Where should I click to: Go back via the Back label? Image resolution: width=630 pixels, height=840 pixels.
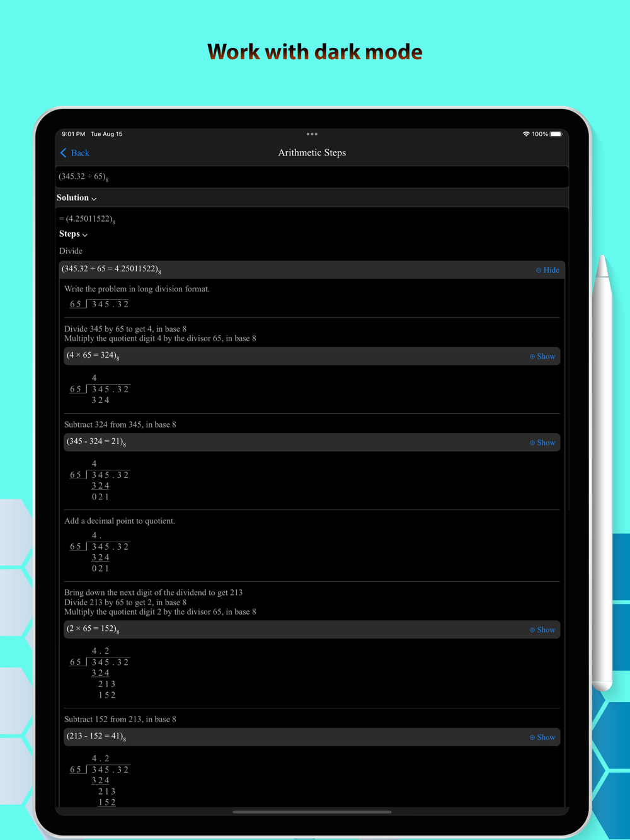[x=80, y=153]
